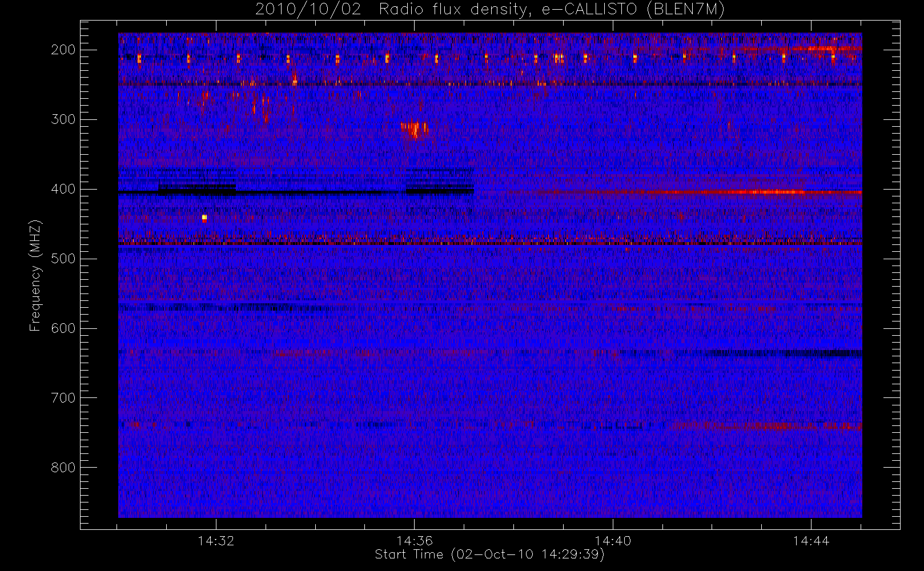The image size is (924, 571).
Task: Click the bright burst near 300 MHz at 14:36
Action: point(415,129)
